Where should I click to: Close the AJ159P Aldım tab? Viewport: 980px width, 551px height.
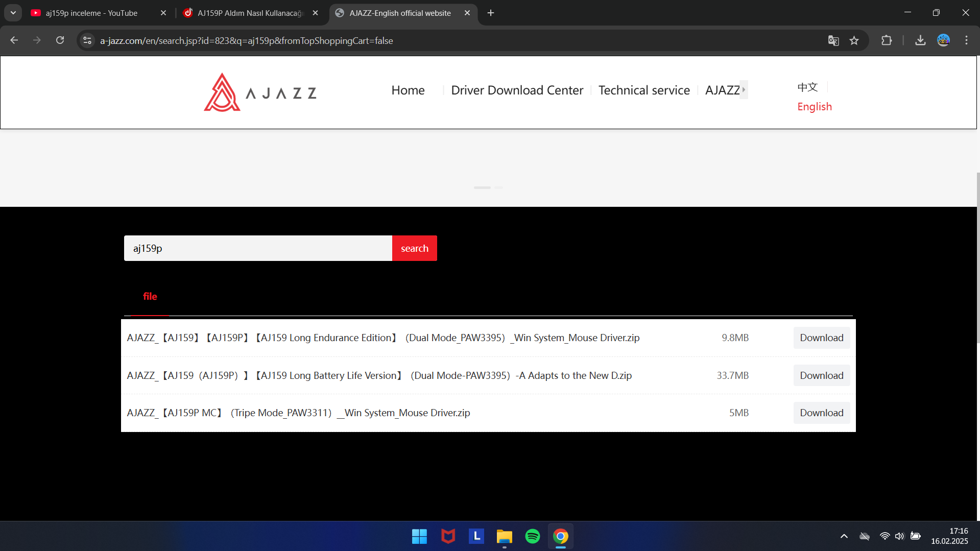316,13
